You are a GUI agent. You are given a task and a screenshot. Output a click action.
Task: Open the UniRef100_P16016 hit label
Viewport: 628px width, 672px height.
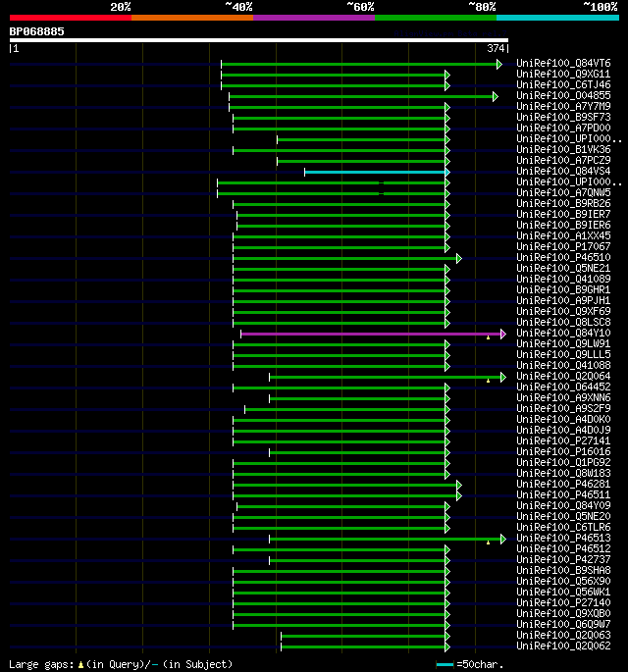coord(563,451)
